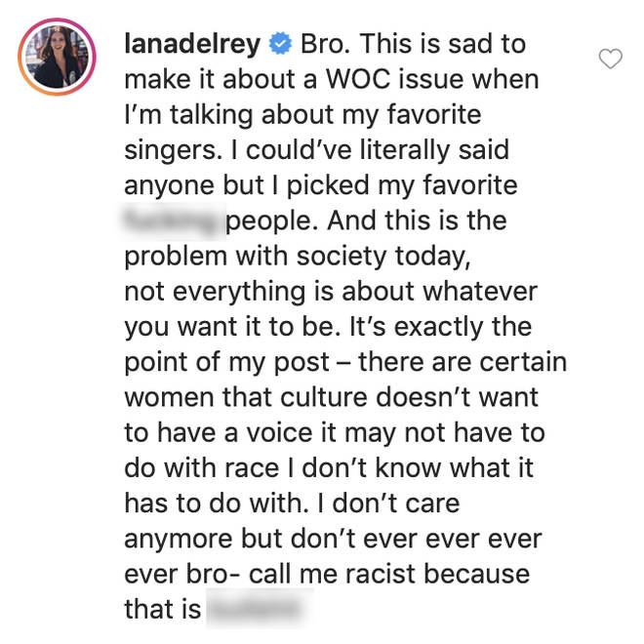
Task: Like the comment with the heart icon
Action: tap(610, 59)
